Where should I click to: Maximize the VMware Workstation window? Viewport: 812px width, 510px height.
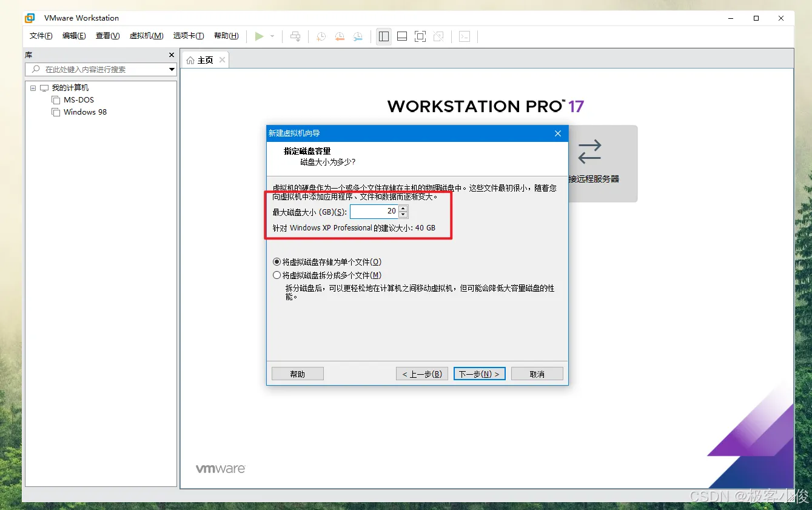756,18
